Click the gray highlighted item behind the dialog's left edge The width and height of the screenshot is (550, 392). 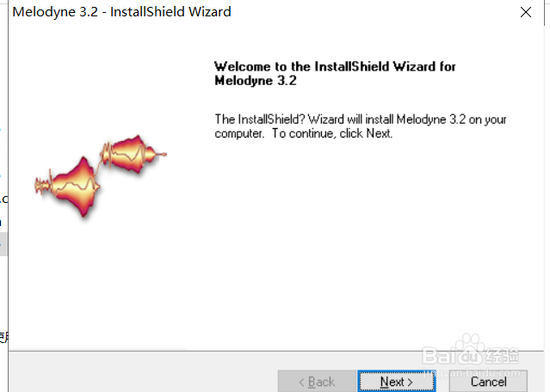(3, 244)
